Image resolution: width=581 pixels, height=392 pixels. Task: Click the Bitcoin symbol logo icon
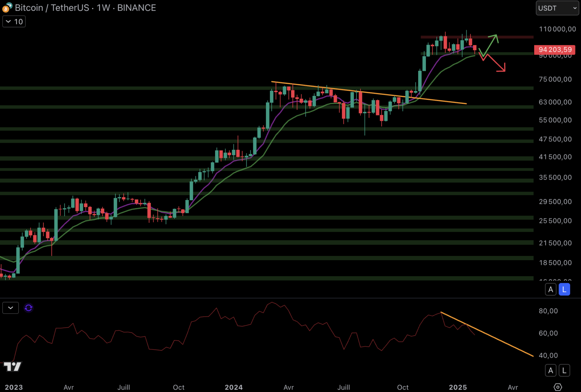click(7, 8)
